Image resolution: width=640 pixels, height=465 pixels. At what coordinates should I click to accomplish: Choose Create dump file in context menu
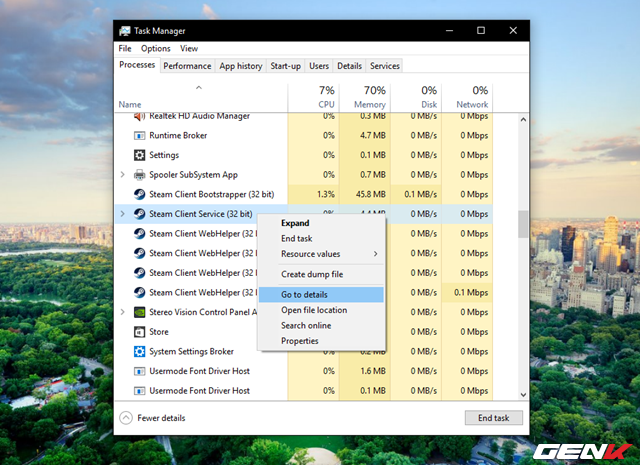(321, 274)
